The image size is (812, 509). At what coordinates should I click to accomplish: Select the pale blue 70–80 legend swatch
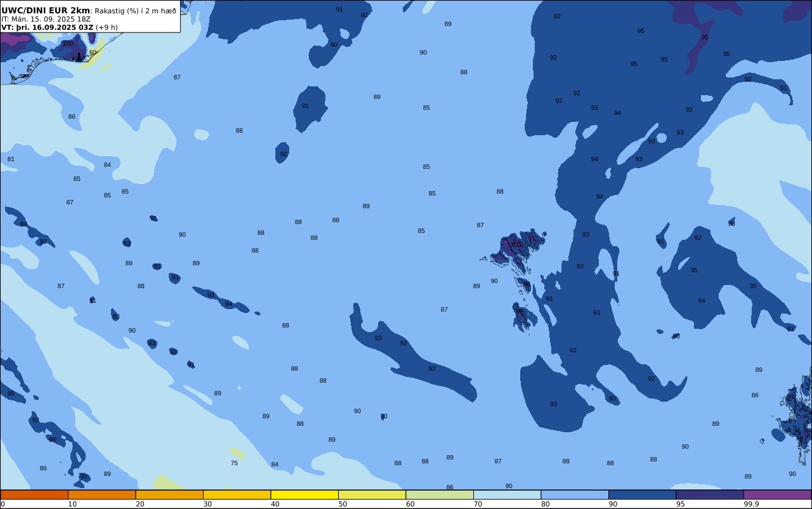tap(507, 494)
